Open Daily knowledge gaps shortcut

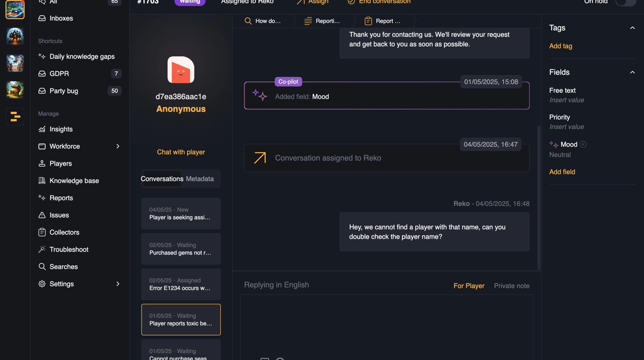coord(82,56)
